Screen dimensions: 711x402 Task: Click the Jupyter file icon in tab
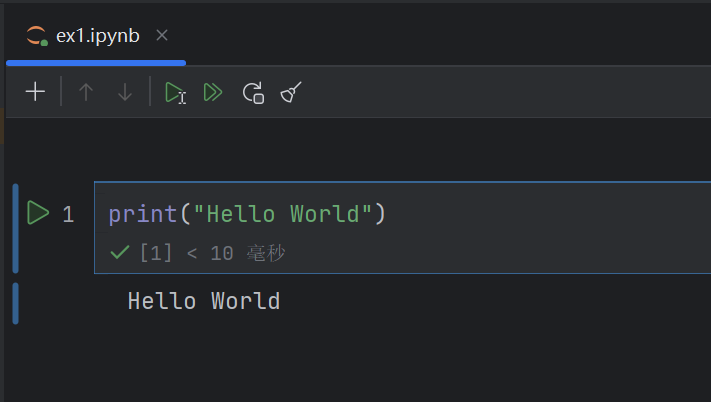coord(37,36)
